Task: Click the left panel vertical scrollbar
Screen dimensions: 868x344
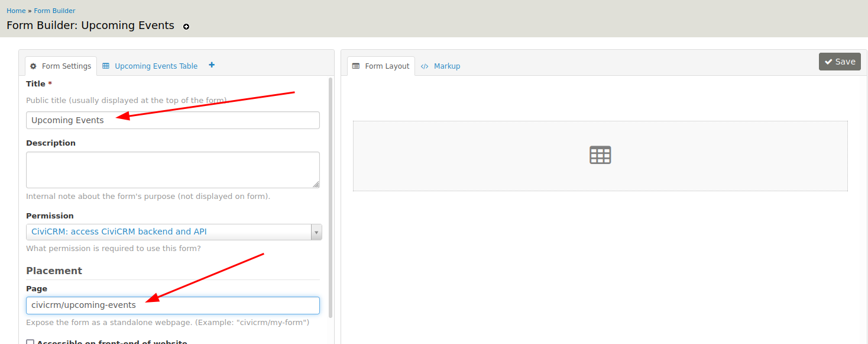Action: [331, 195]
